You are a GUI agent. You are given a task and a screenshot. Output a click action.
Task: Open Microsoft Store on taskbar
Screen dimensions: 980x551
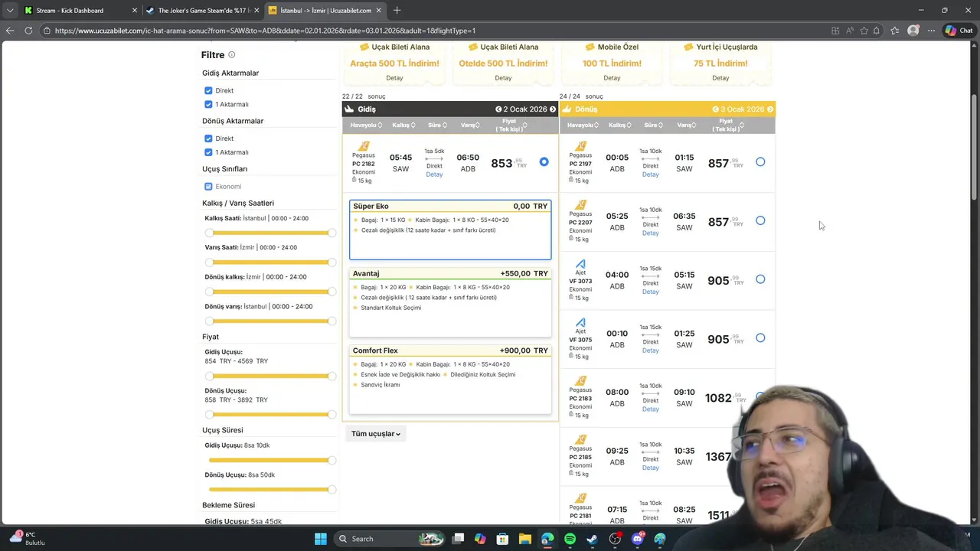click(x=503, y=539)
